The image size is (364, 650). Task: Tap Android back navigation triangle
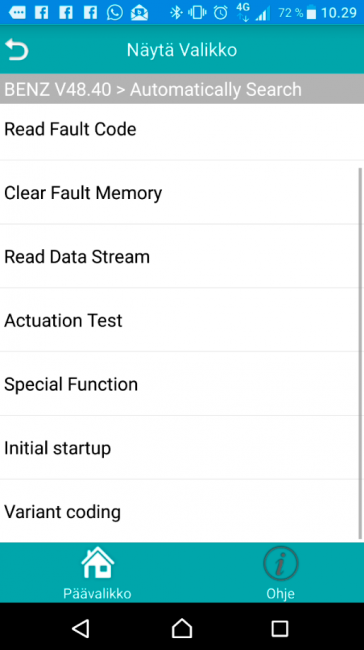pyautogui.click(x=80, y=628)
